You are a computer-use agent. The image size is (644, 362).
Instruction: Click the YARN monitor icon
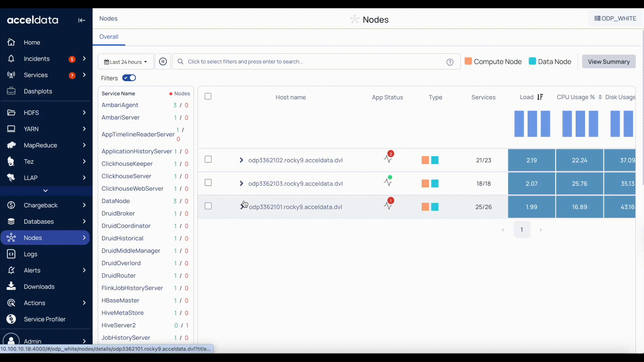[x=11, y=129]
